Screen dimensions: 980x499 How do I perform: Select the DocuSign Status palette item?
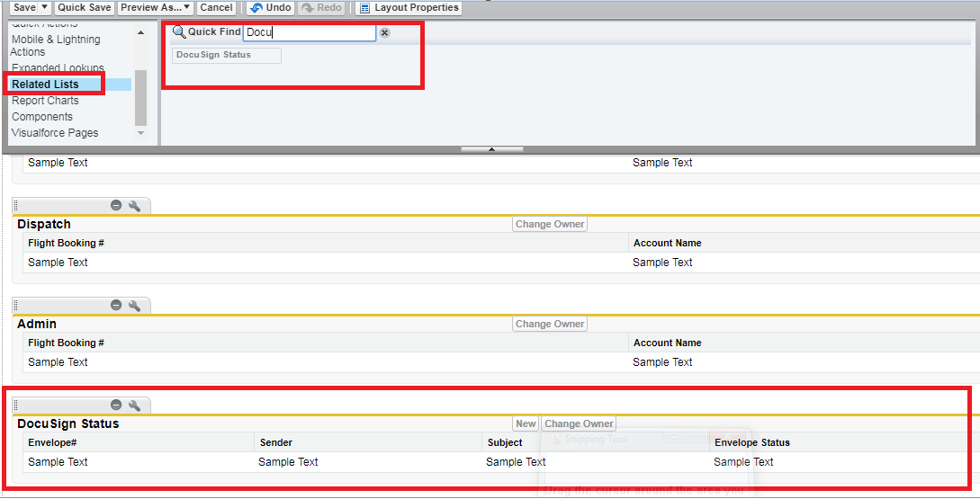[x=227, y=55]
